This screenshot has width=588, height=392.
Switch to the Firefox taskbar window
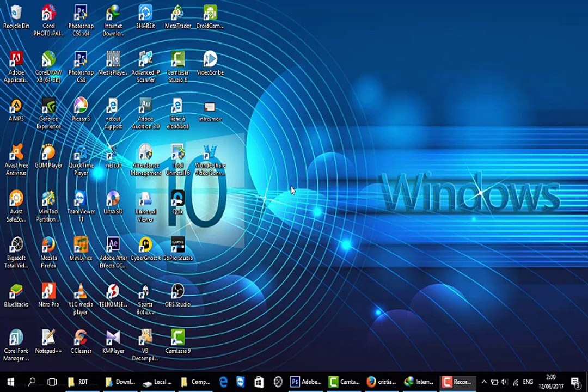tap(382, 382)
